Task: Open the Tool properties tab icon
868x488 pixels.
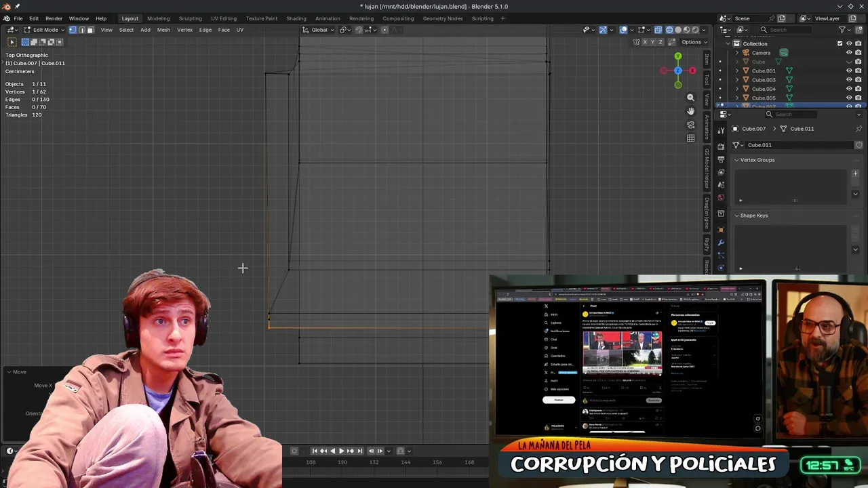Action: pyautogui.click(x=721, y=130)
